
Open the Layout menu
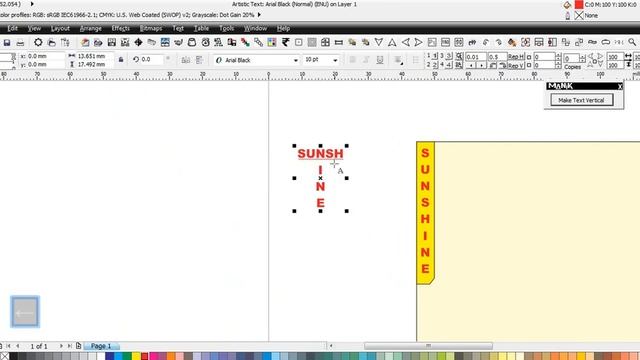click(x=60, y=28)
